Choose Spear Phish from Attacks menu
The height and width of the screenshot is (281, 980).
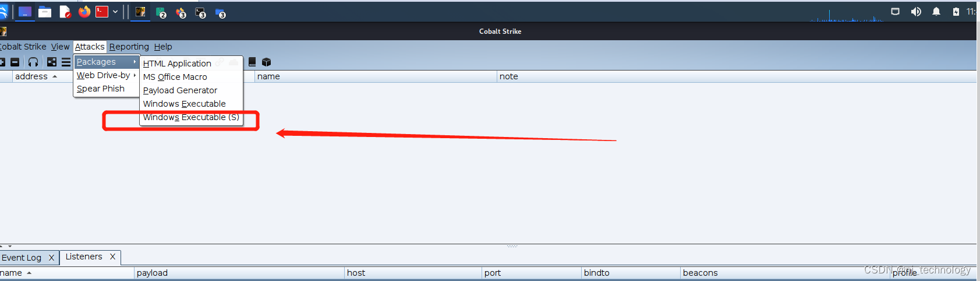[107, 89]
